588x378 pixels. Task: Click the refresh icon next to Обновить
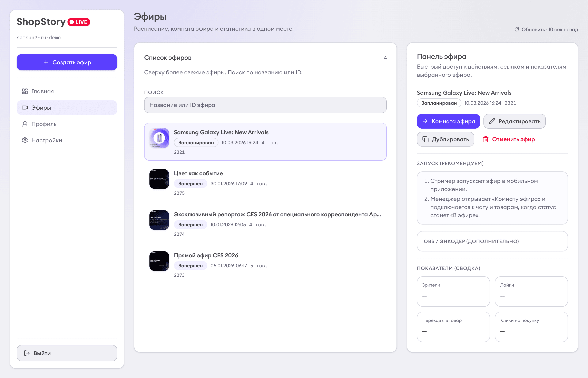(517, 29)
